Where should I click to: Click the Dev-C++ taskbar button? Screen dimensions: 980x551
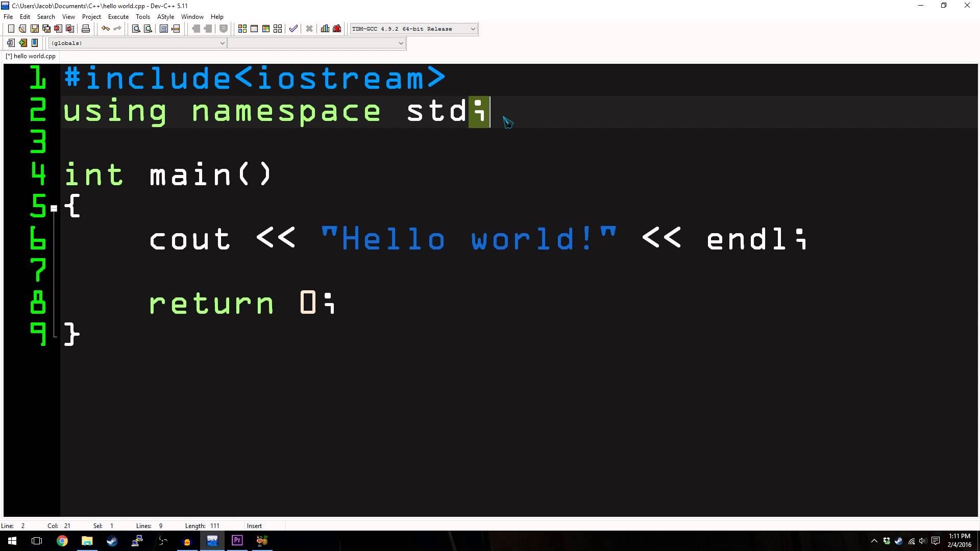click(212, 541)
